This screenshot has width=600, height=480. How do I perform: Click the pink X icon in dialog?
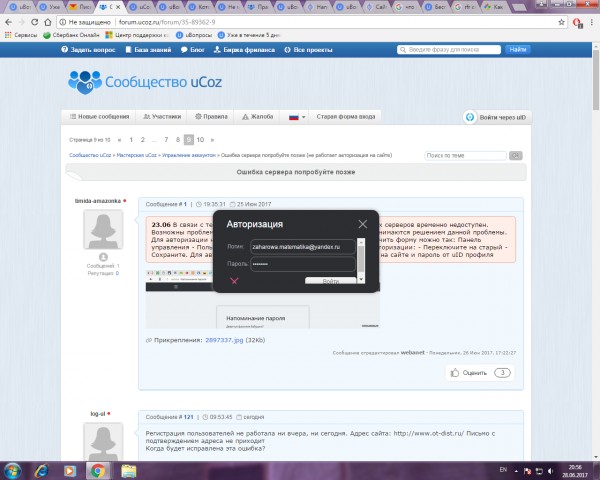(234, 281)
